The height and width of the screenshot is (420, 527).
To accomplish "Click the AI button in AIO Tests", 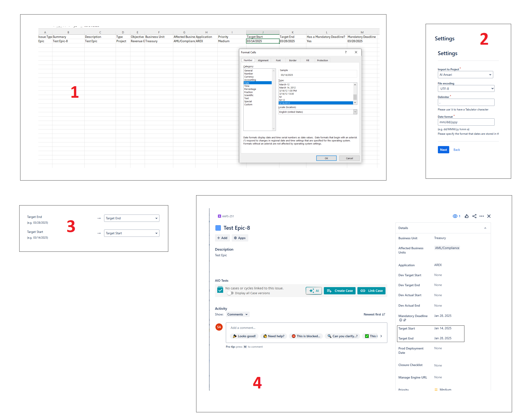I will (x=314, y=291).
